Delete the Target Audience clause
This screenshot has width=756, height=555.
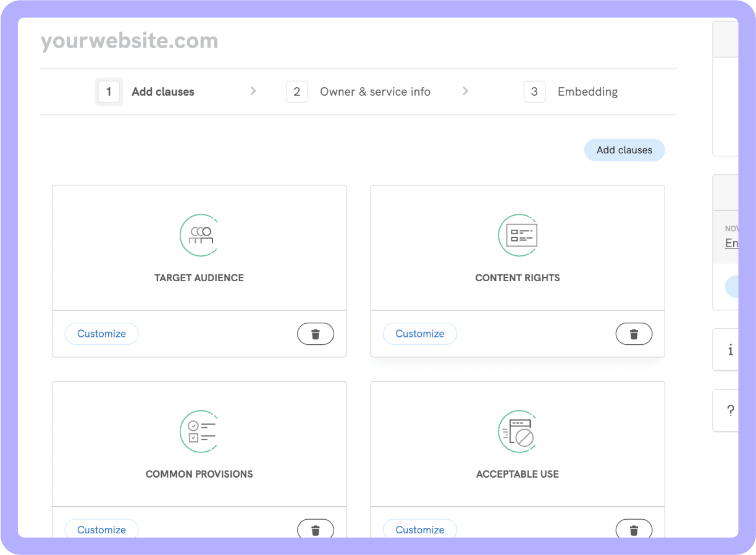click(316, 334)
